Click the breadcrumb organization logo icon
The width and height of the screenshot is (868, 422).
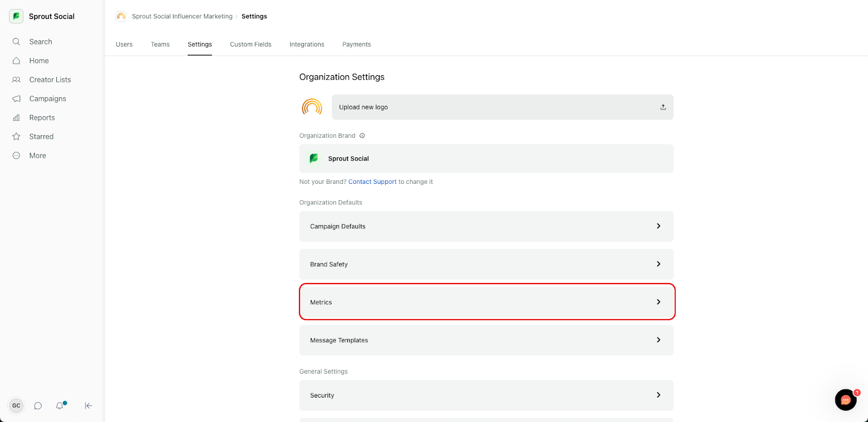tap(121, 16)
